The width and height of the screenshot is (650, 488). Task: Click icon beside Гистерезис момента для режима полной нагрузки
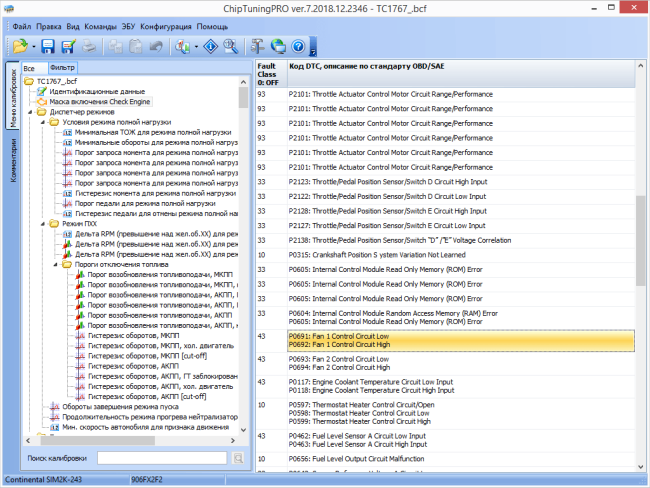click(x=68, y=194)
